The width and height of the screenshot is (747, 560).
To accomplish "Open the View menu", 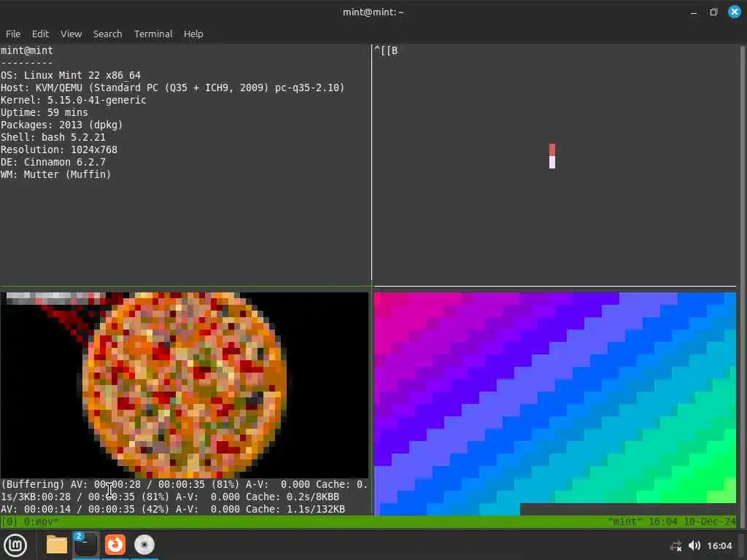I will [x=71, y=34].
